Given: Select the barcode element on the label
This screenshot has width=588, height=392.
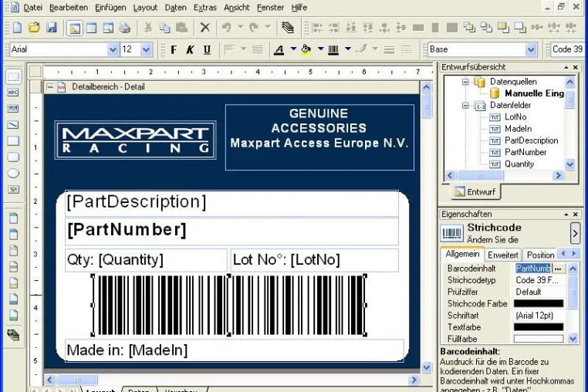Looking at the screenshot, I should (228, 305).
